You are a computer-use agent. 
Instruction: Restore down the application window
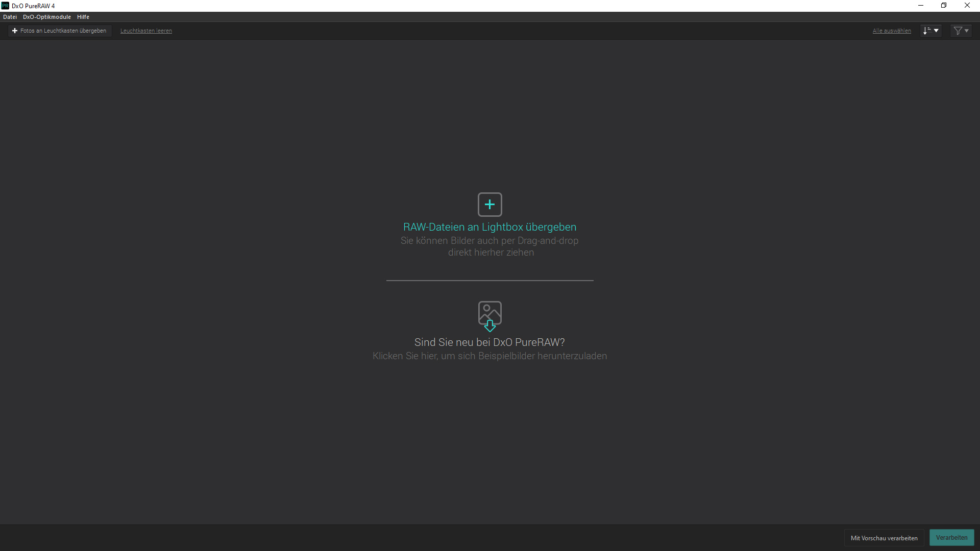[944, 6]
